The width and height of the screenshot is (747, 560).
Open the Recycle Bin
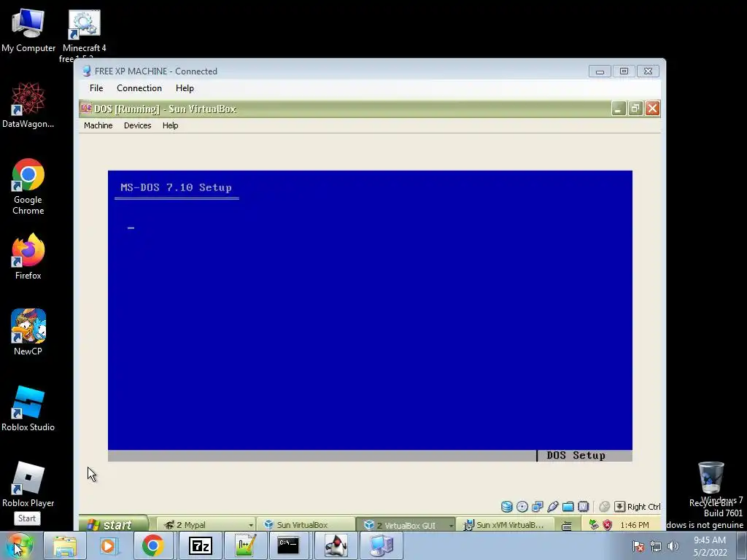click(711, 485)
